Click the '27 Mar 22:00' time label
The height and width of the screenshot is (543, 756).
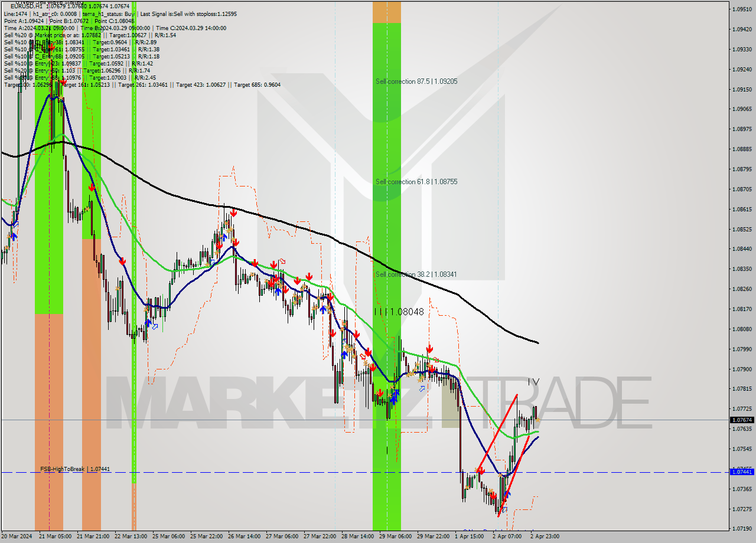pos(320,537)
